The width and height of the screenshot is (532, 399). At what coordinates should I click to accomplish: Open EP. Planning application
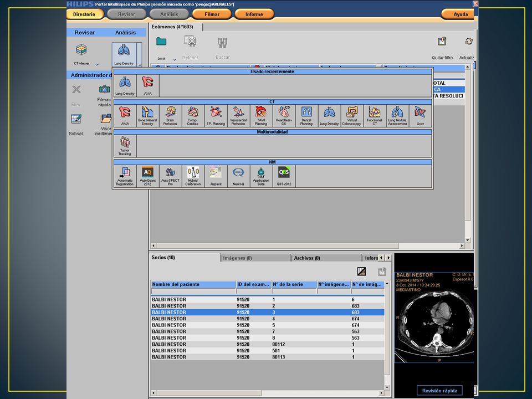pos(216,115)
